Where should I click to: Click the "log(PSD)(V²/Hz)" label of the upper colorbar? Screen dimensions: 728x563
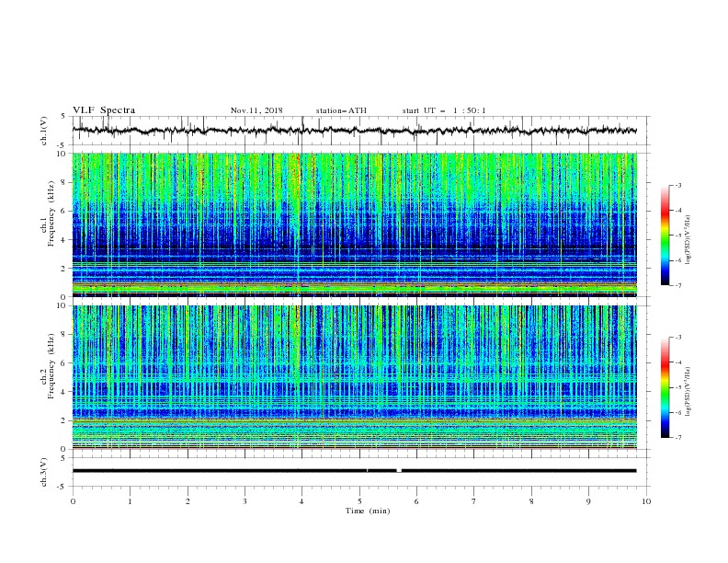(x=688, y=240)
